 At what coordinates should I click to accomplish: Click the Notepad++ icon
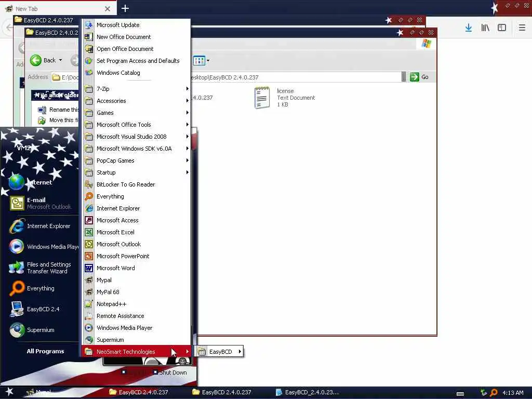88,304
